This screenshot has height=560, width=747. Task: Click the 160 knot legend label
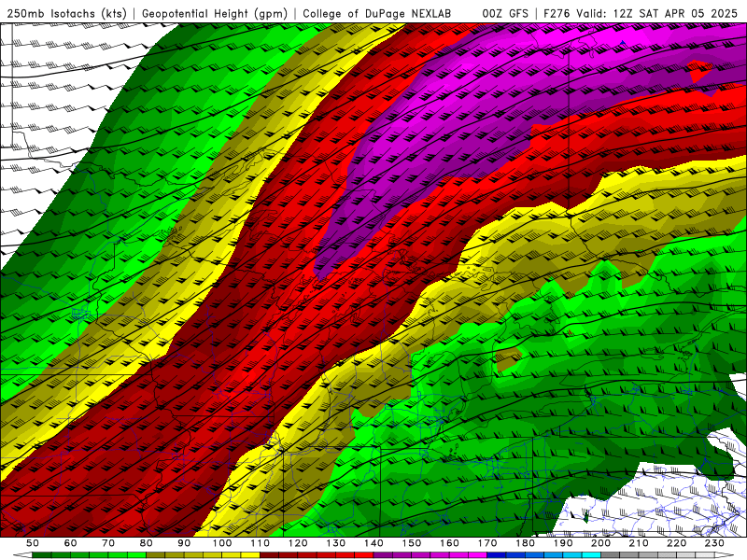[449, 543]
